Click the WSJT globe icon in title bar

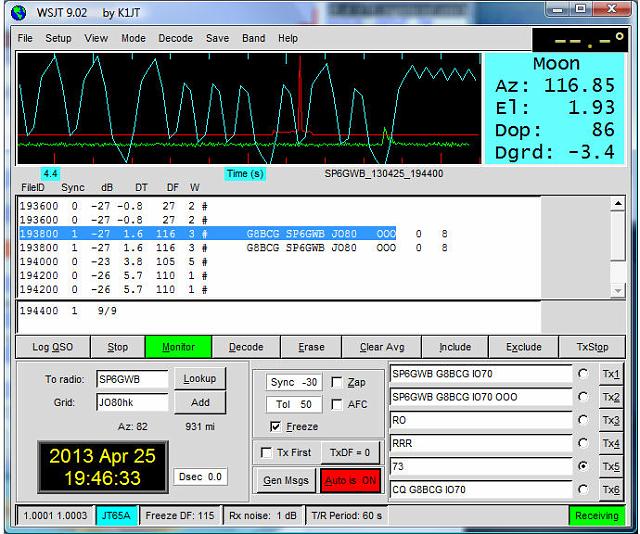click(x=18, y=13)
